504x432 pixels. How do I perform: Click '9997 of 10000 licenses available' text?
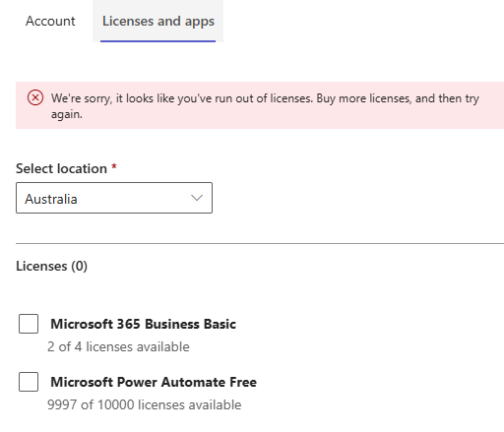[145, 404]
